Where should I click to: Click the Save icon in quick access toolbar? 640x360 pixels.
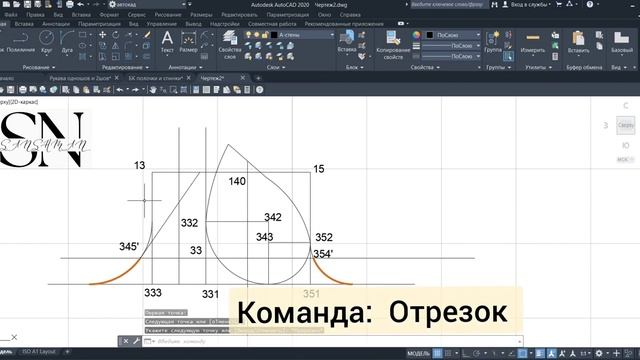click(x=27, y=4)
